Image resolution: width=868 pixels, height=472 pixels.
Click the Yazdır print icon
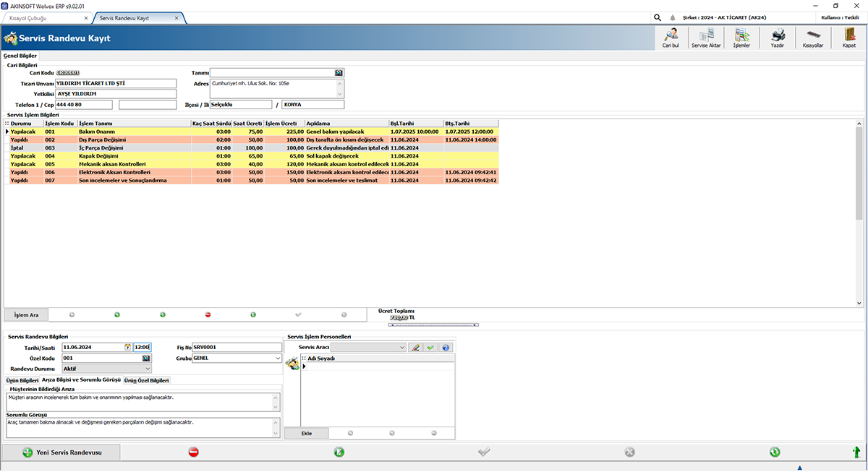click(x=776, y=38)
